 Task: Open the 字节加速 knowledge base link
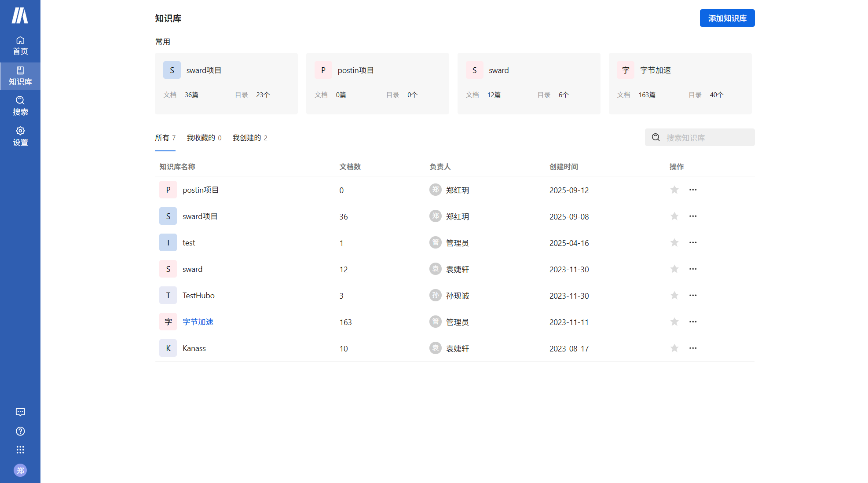tap(198, 322)
